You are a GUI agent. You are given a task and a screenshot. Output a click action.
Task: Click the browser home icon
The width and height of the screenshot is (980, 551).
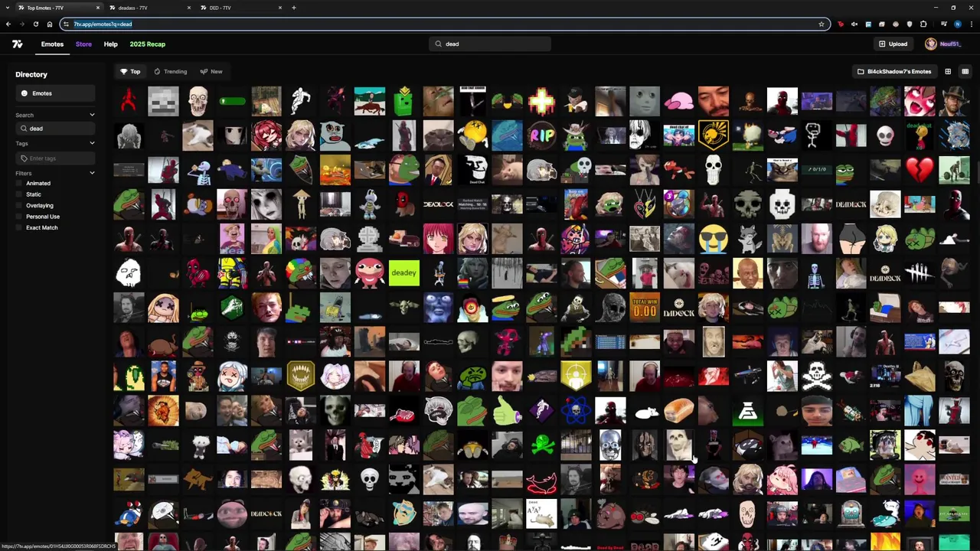[50, 24]
